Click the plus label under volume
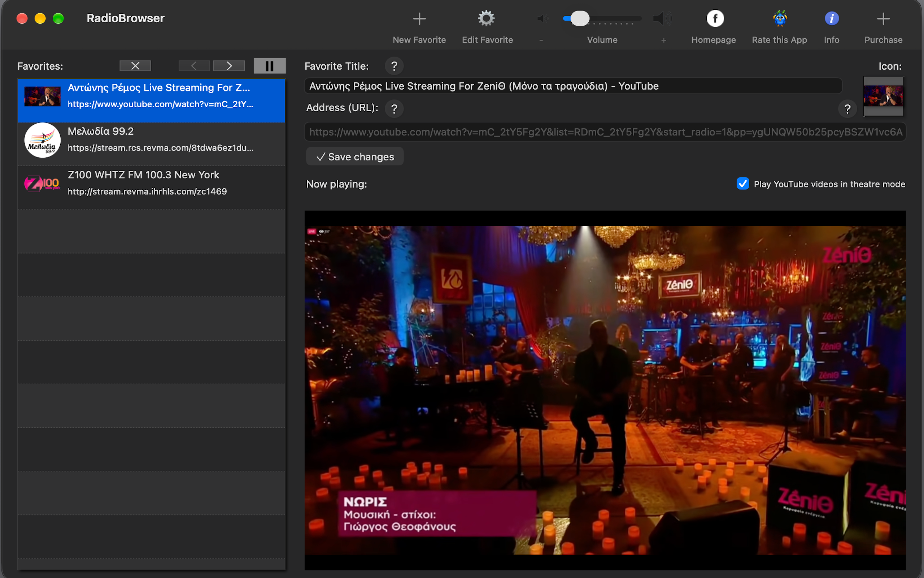 click(x=664, y=40)
